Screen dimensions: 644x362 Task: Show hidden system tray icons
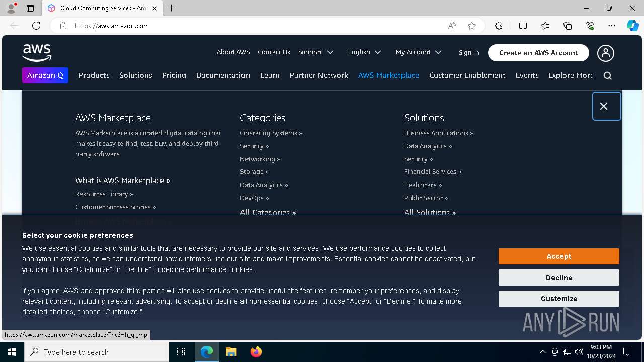tap(542, 352)
